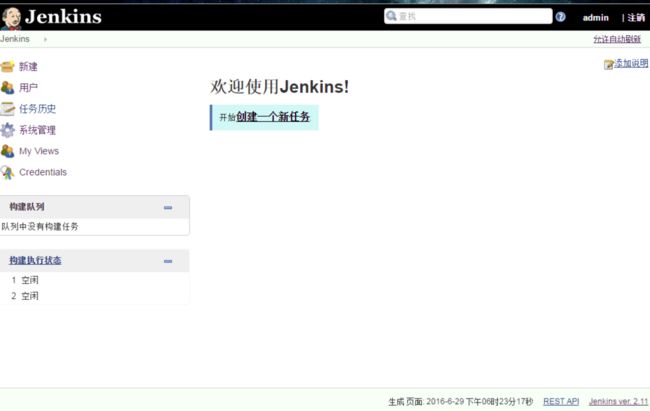Viewport: 650px width, 411px height.
Task: Click the 创建一个新任务 link
Action: tap(273, 117)
